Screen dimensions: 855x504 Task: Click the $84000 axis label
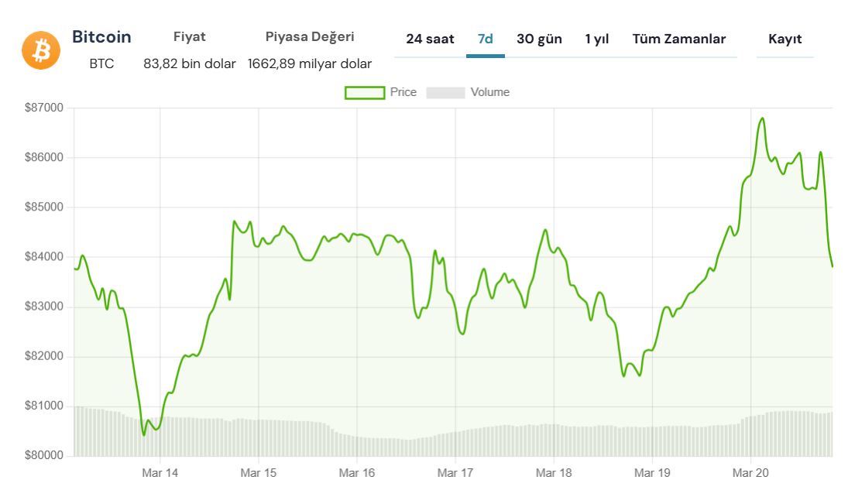coord(44,256)
